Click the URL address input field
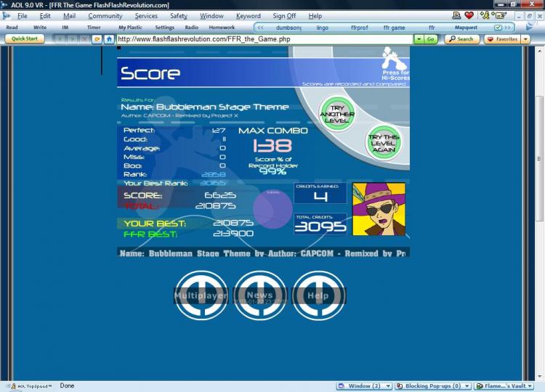Viewport: 545px width, 392px height. 265,39
